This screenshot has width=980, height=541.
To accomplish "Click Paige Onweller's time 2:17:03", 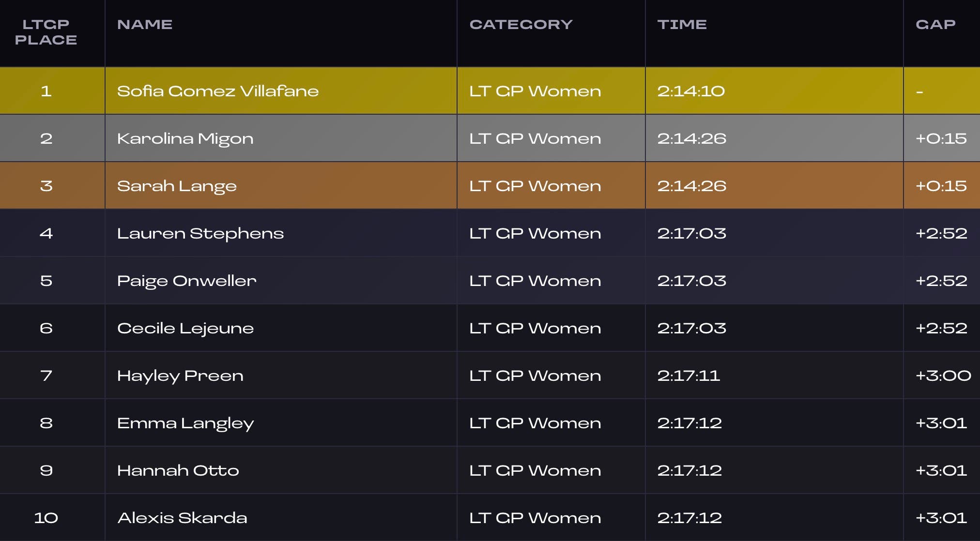I will (691, 281).
